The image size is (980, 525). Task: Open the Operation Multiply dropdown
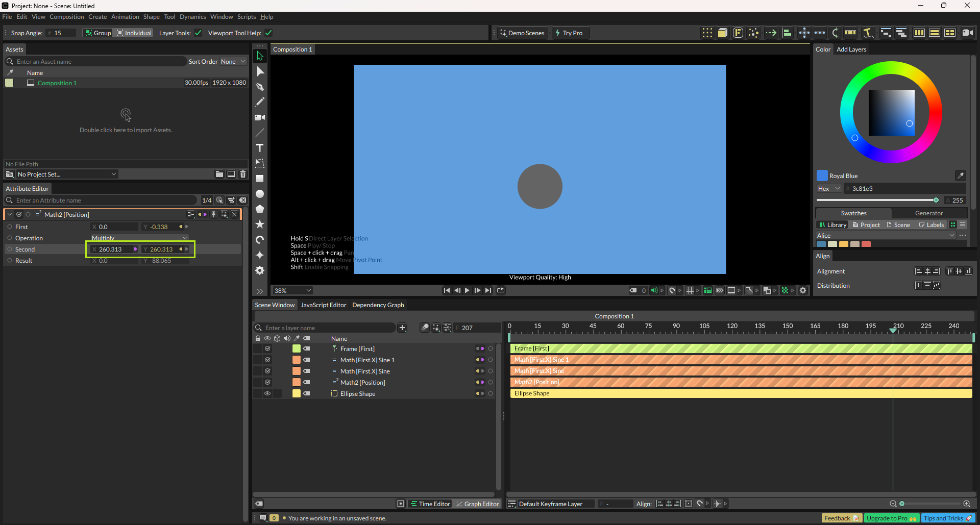click(139, 238)
